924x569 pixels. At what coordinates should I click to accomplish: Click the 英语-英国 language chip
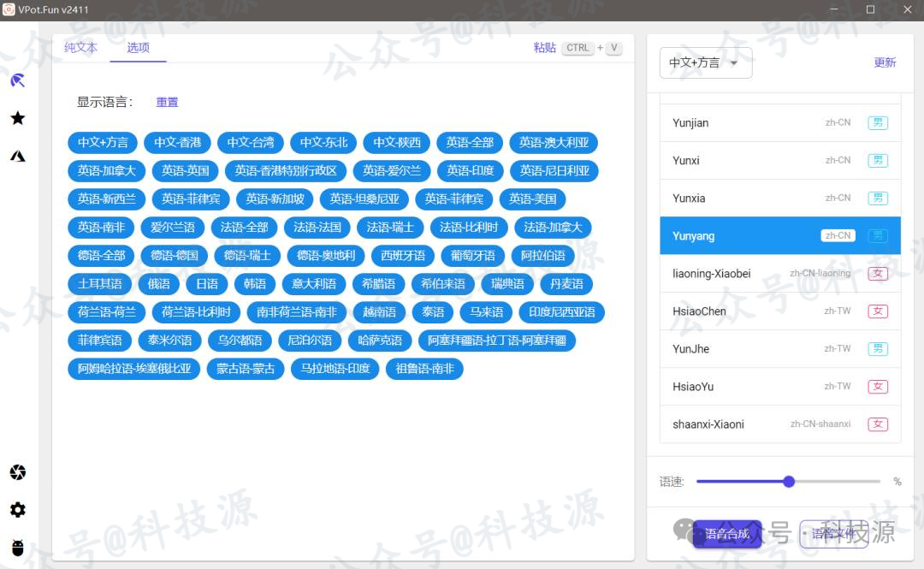(186, 171)
